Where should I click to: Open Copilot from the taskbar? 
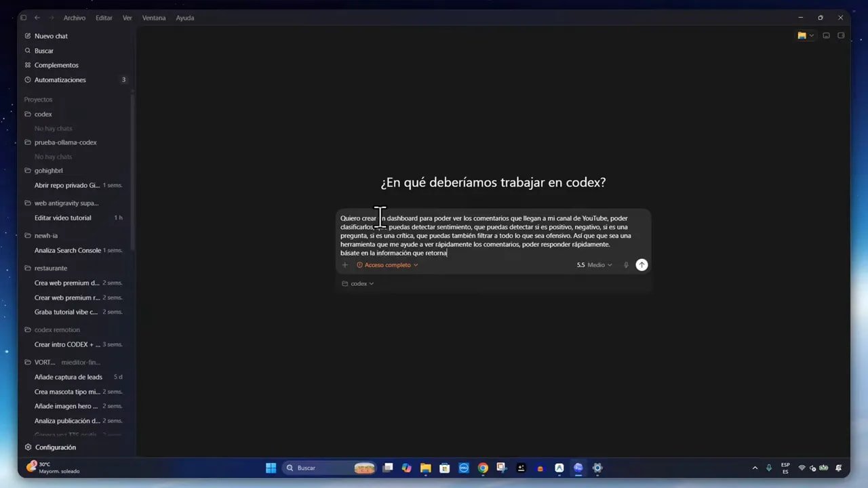pyautogui.click(x=406, y=468)
